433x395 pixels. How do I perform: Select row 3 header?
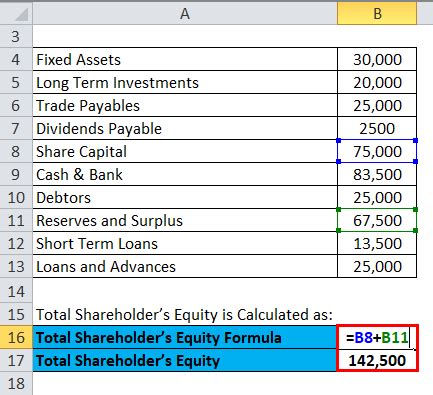16,36
